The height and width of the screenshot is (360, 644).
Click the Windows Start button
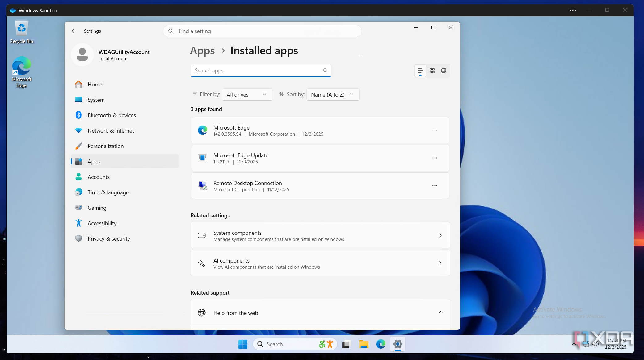point(243,344)
